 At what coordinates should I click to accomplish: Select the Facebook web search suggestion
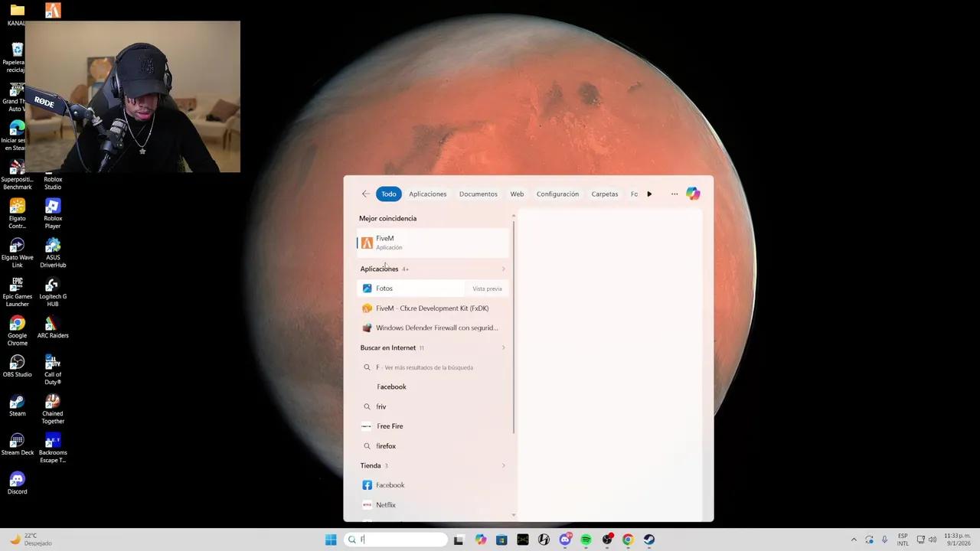click(x=433, y=386)
